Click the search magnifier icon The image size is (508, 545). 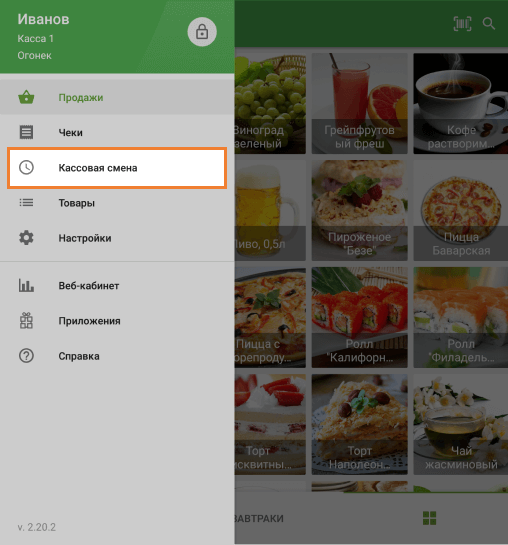coord(489,24)
